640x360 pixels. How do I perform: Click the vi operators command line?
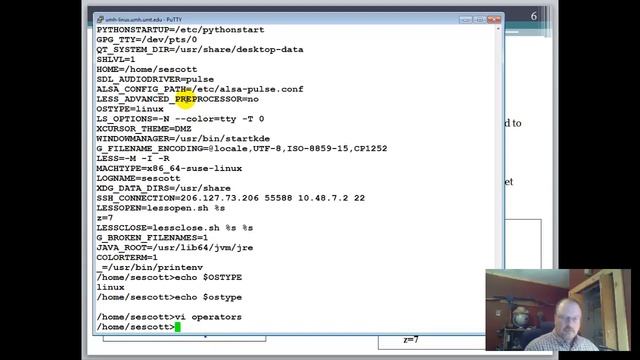[x=169, y=317]
